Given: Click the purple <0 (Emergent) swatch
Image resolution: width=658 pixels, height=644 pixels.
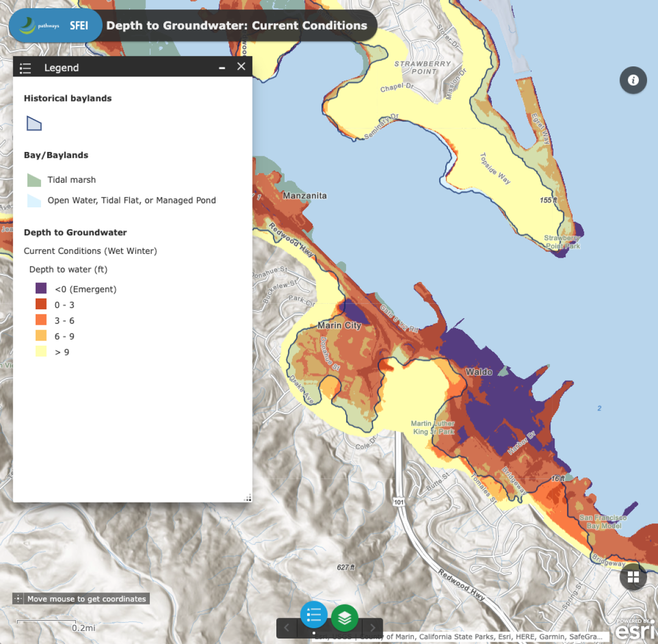Looking at the screenshot, I should pyautogui.click(x=41, y=289).
